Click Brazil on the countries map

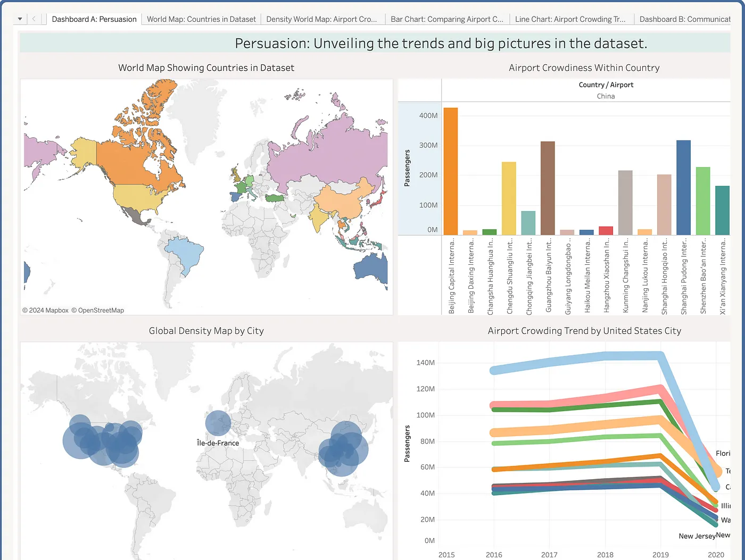[185, 254]
